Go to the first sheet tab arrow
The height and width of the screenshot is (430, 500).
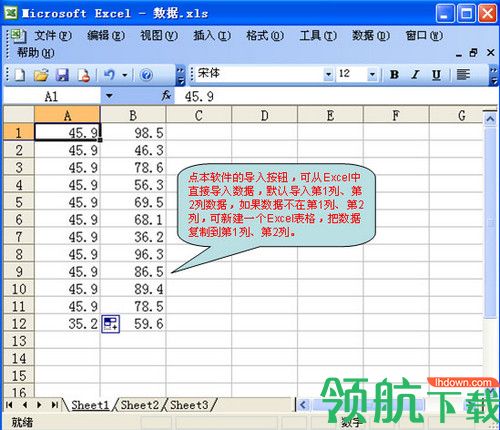(10, 405)
